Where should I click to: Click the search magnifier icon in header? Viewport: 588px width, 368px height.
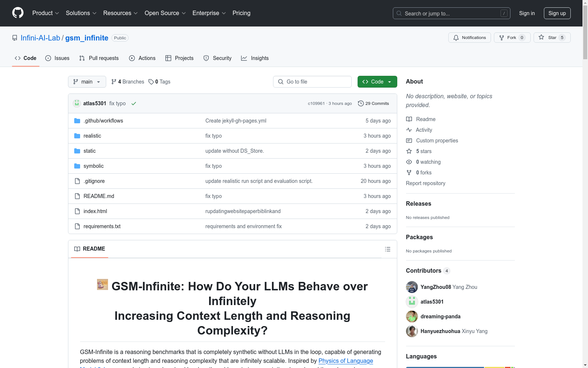pyautogui.click(x=399, y=13)
